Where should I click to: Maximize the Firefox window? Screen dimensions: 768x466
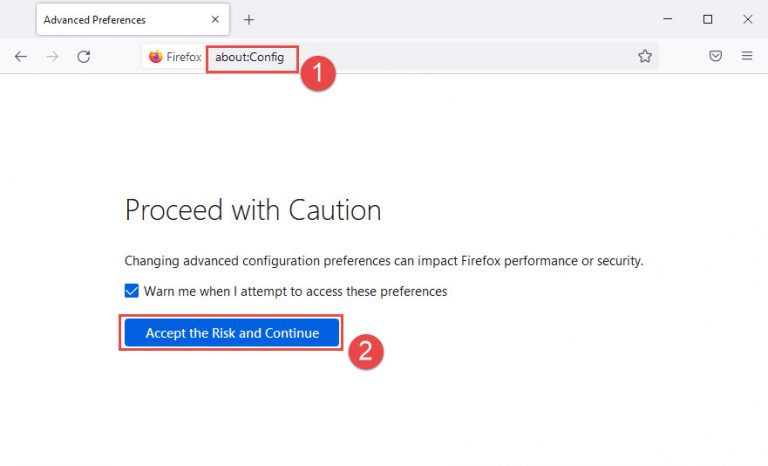(707, 19)
